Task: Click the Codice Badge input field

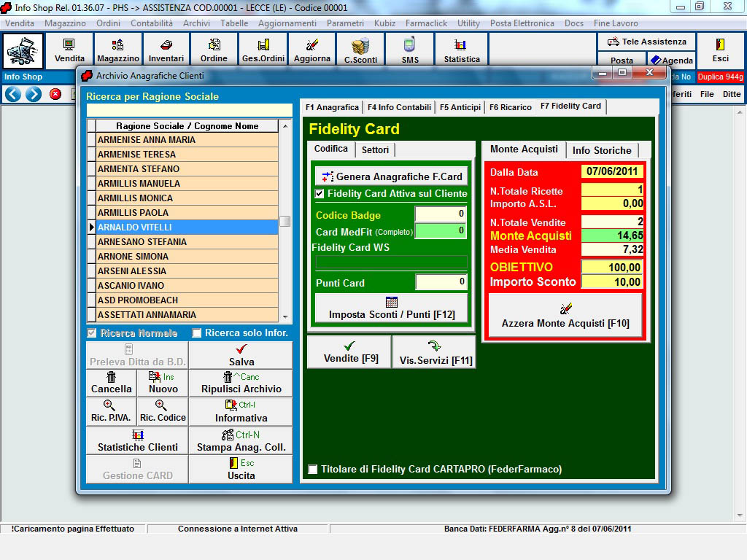Action: coord(441,214)
